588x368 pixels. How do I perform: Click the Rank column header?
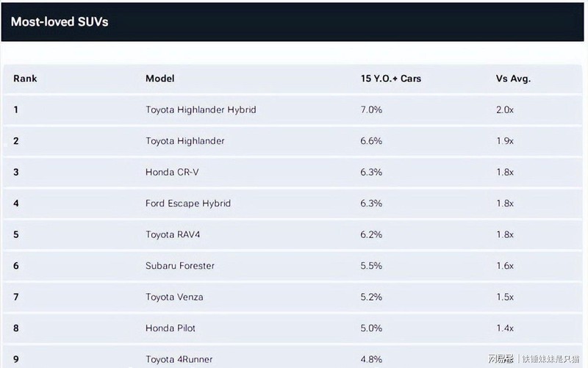(25, 79)
